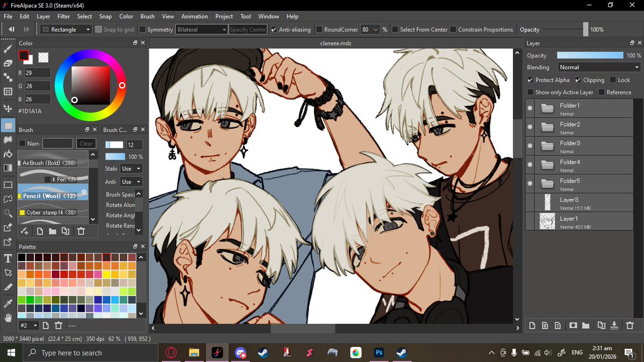Enable the Symmetry checkbox

click(143, 29)
